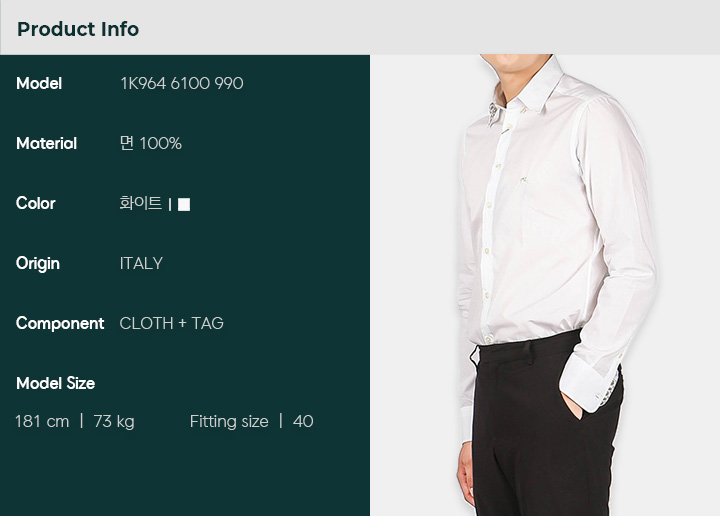Select the fitting size value 40
This screenshot has height=516, width=720.
coord(303,421)
